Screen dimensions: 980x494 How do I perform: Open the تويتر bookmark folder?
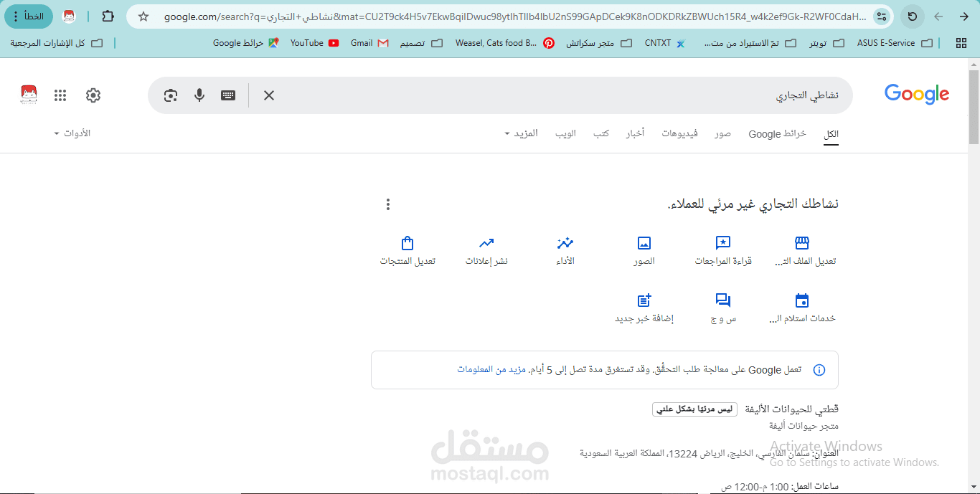click(x=826, y=43)
